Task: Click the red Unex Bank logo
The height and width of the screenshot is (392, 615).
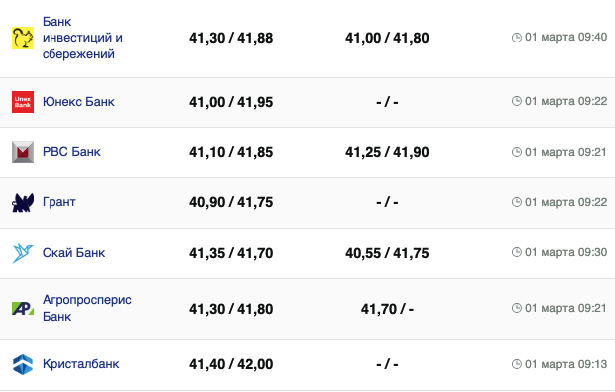Action: (x=23, y=102)
